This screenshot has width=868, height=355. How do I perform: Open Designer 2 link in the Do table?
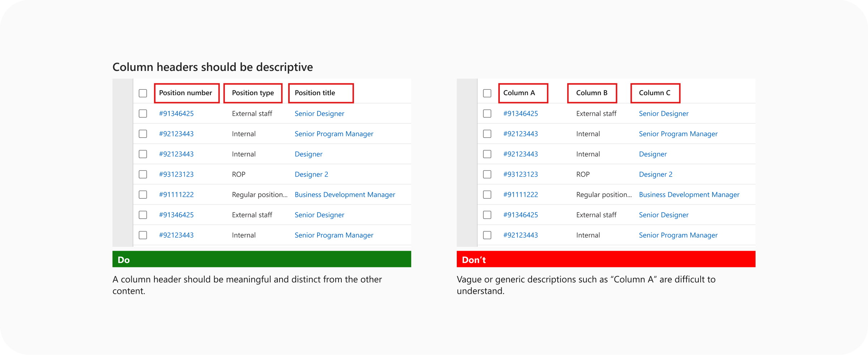pos(311,174)
